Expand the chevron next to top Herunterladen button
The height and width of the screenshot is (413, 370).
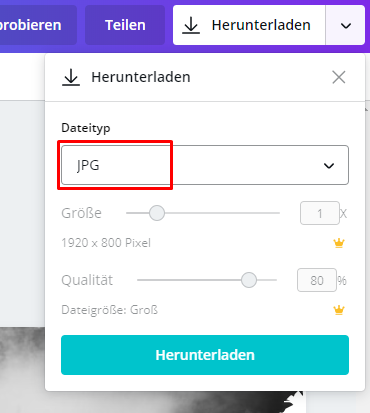click(346, 25)
